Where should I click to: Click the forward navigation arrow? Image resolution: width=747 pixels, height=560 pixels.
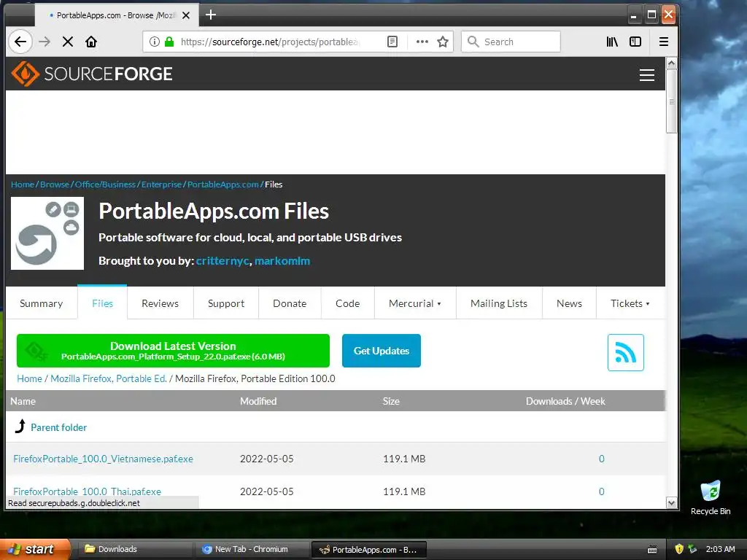(44, 42)
